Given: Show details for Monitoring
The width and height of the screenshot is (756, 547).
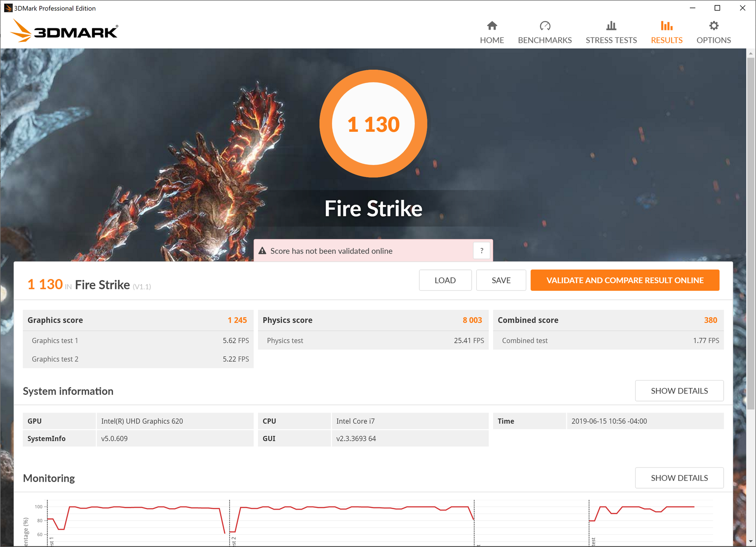Looking at the screenshot, I should [x=679, y=478].
